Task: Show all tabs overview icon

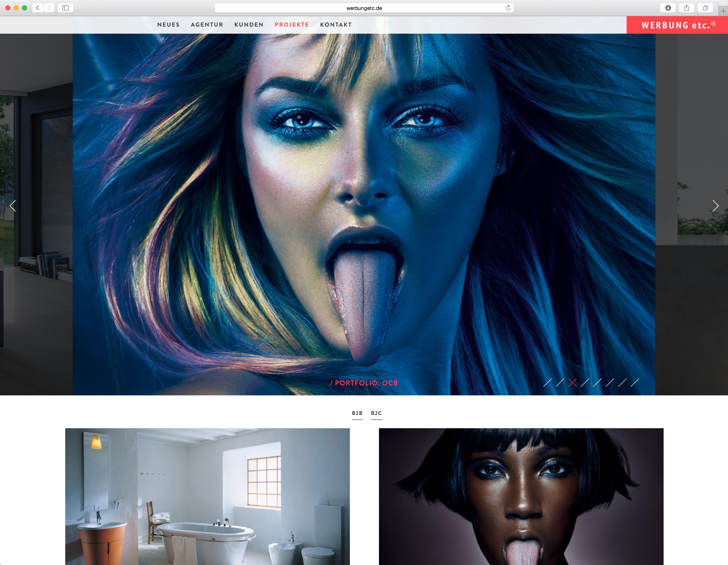Action: point(705,8)
